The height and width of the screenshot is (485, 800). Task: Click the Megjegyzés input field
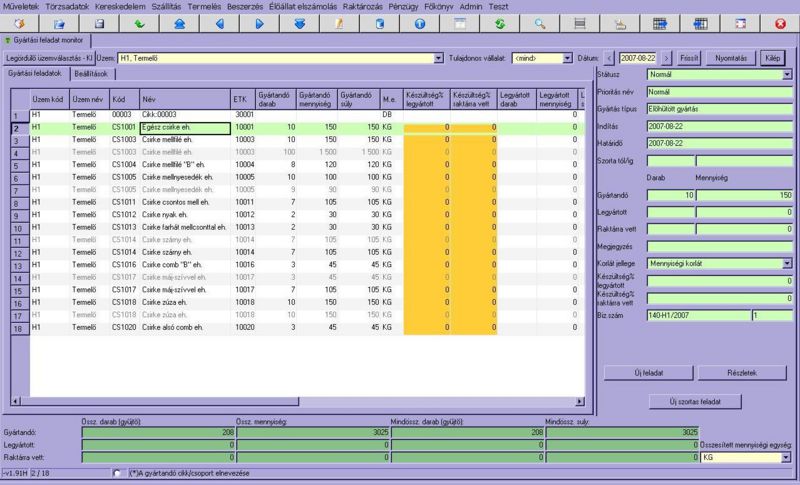click(717, 246)
